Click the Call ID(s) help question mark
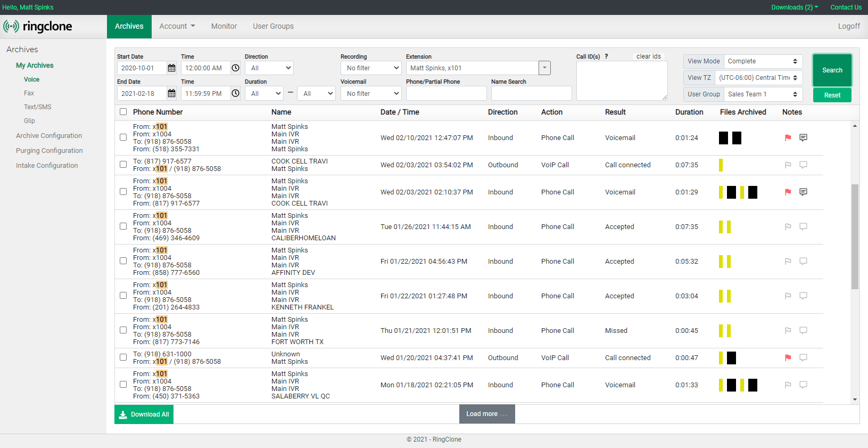 606,56
